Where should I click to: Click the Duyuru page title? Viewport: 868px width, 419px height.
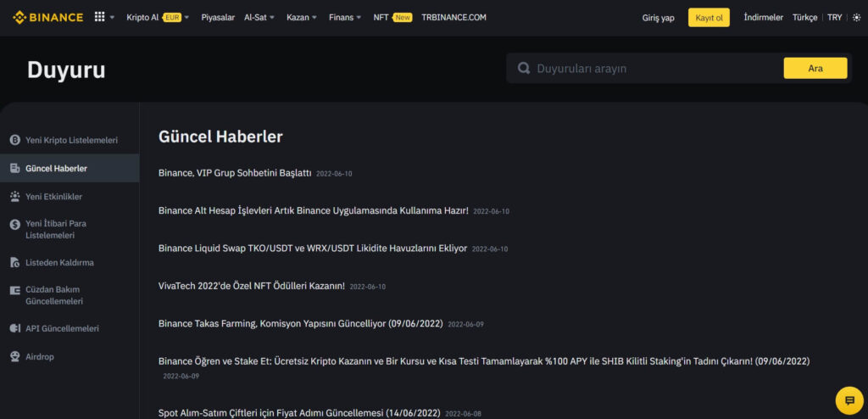(x=66, y=70)
